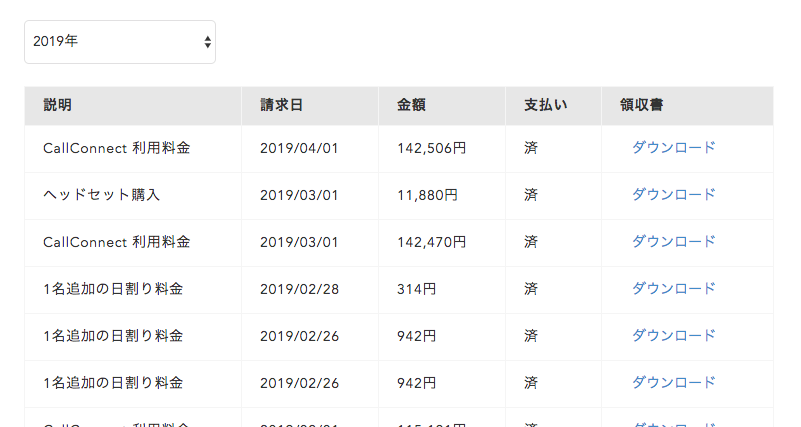The width and height of the screenshot is (801, 427).
Task: Click the date in the 142,470円 row
Action: pyautogui.click(x=299, y=243)
